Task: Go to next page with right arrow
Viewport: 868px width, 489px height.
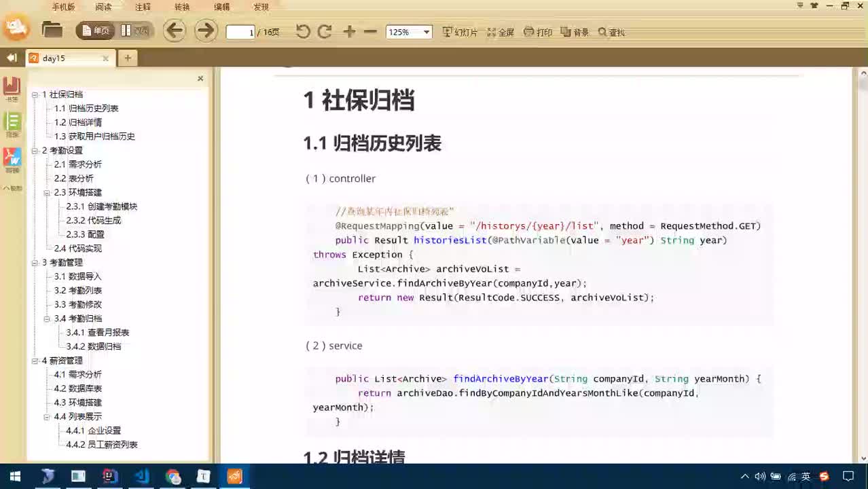Action: (x=206, y=31)
